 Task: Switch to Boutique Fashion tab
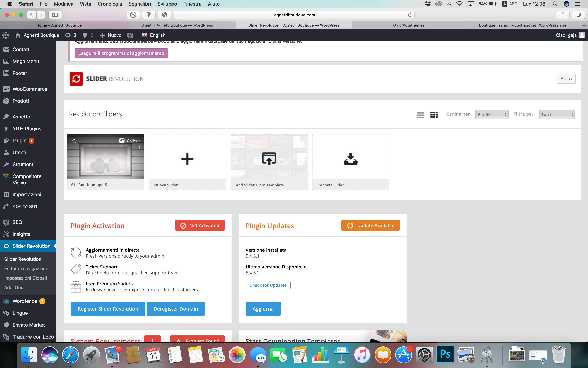pos(522,25)
